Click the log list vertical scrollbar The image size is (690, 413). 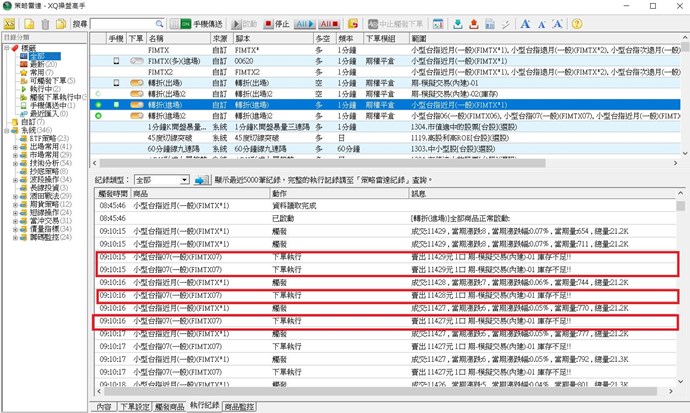(x=682, y=300)
